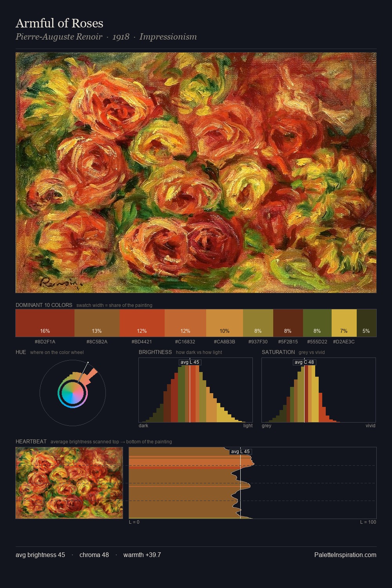Click the hex code #CA8B3B
392x588 pixels.
coord(225,342)
